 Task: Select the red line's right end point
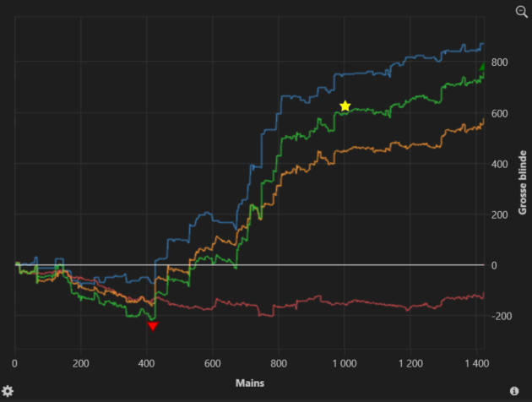click(482, 296)
